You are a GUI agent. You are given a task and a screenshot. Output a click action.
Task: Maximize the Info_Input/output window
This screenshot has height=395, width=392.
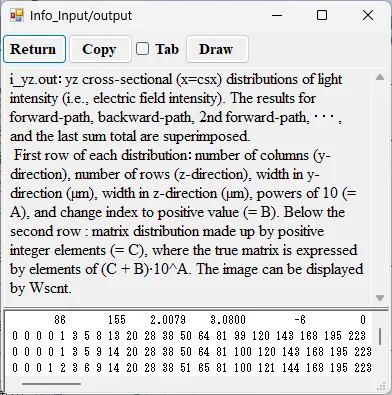[322, 15]
